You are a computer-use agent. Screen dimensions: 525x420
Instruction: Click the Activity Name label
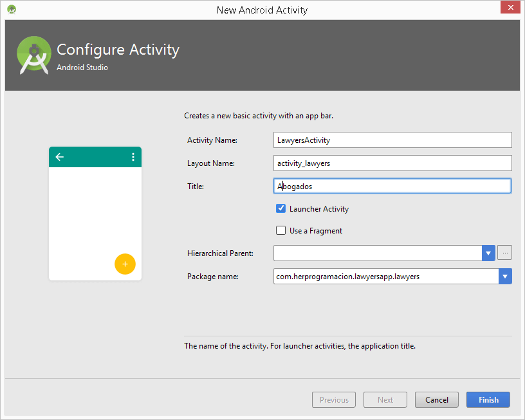tap(212, 140)
